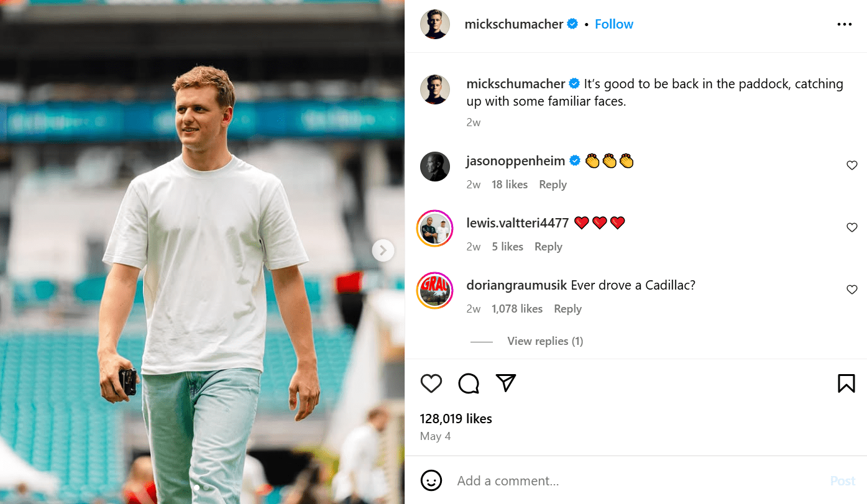Open the comment icon below the photo

469,383
